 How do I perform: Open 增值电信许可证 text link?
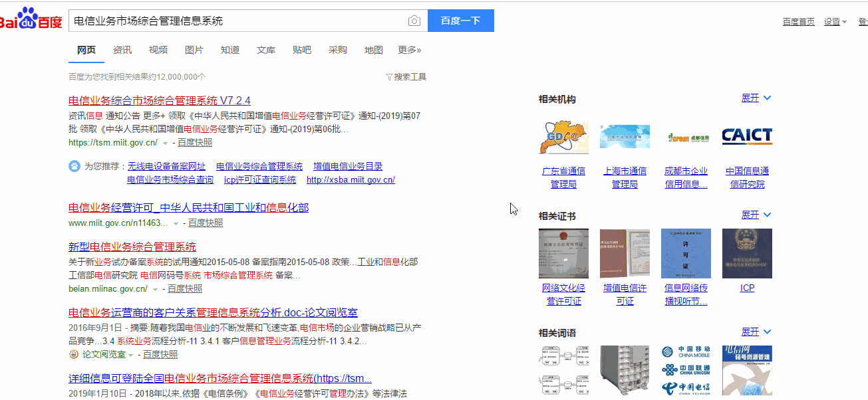tap(625, 295)
